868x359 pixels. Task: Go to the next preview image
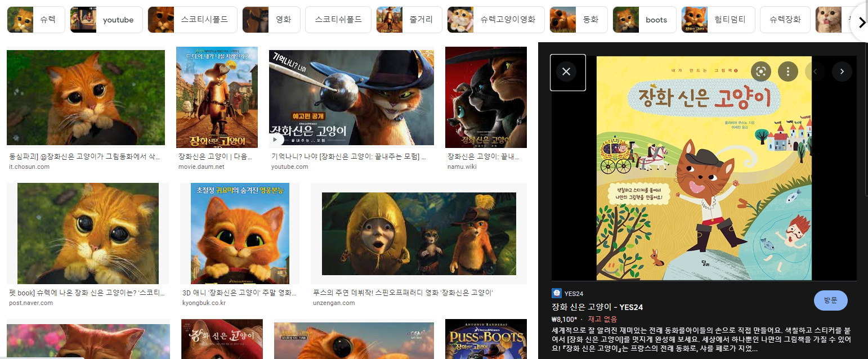[842, 71]
